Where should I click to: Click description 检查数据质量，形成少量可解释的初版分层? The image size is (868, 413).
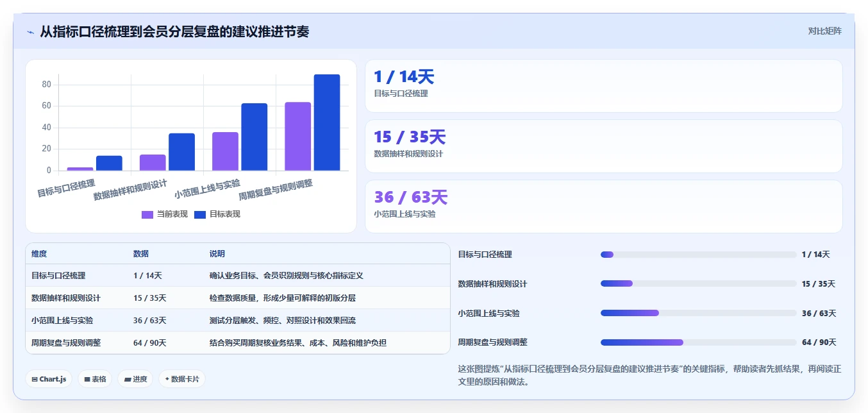283,298
